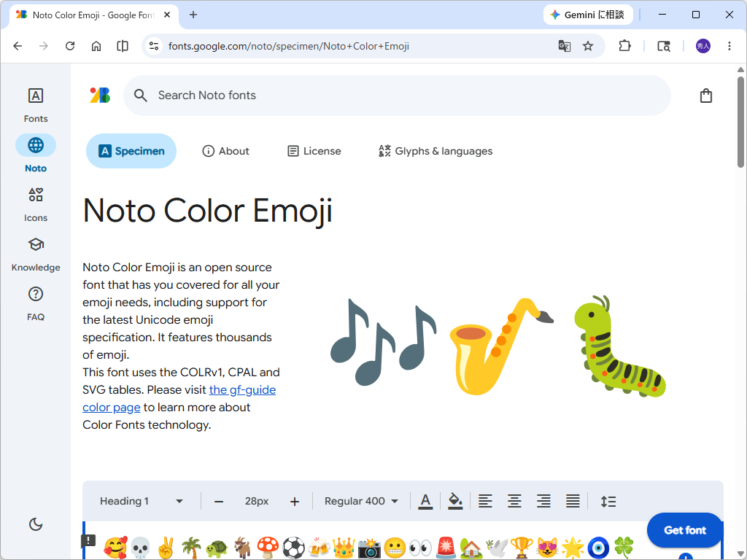
Task: Toggle dark mode with the moon icon
Action: point(36,524)
